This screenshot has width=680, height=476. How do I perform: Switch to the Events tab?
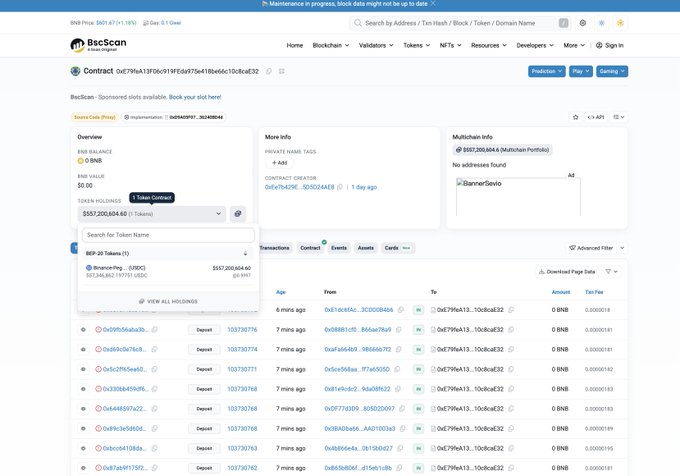[339, 248]
